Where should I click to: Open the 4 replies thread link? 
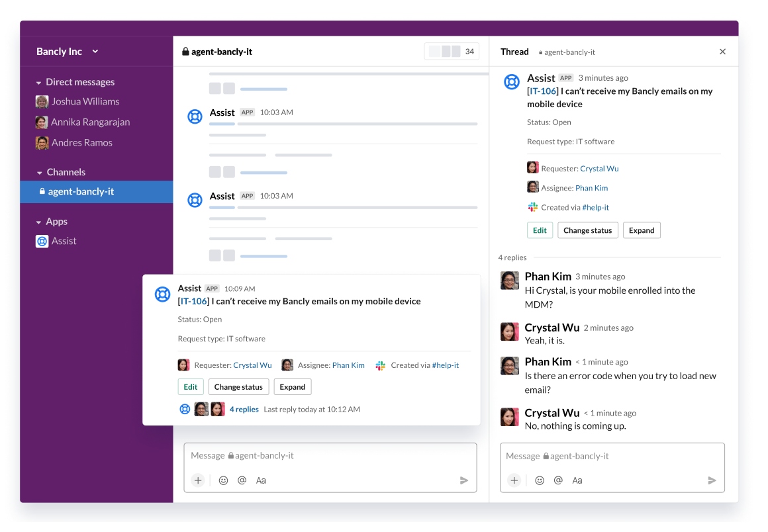[244, 409]
